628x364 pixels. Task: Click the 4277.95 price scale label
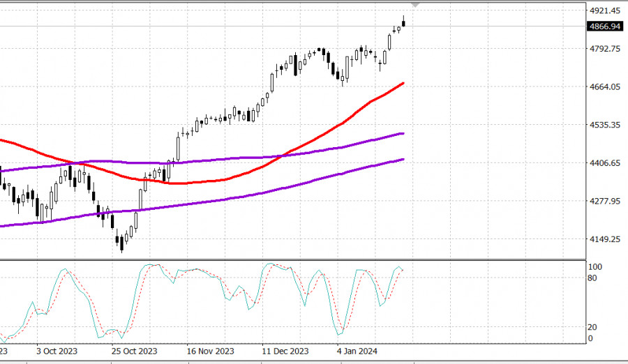tap(605, 201)
